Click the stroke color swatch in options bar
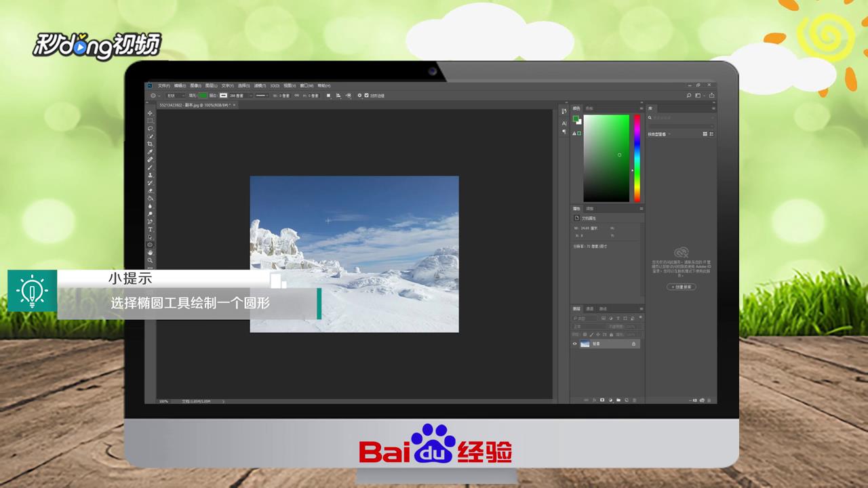 click(223, 96)
